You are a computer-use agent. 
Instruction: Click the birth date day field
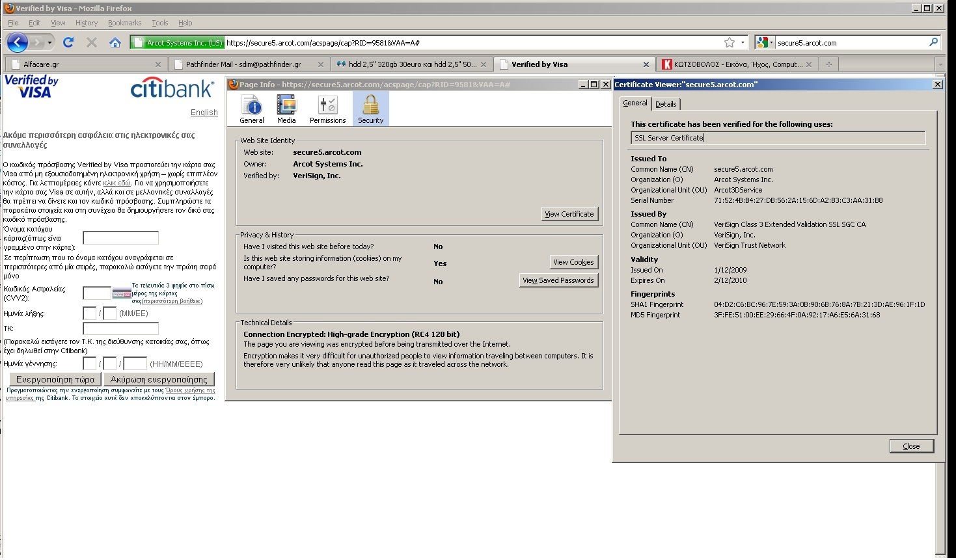90,364
